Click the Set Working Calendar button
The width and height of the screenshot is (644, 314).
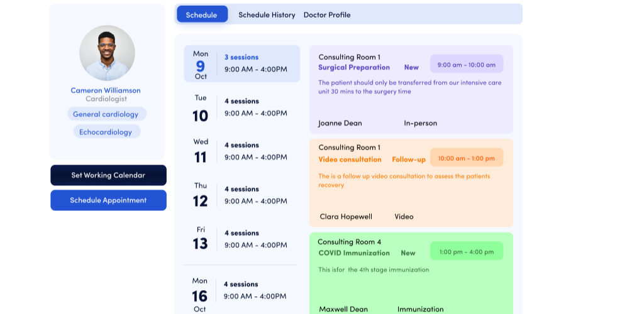[x=108, y=175]
